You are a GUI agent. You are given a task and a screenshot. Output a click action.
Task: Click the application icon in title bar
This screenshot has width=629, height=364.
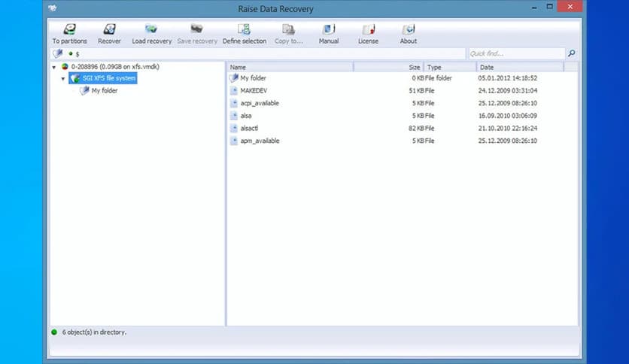click(x=52, y=8)
